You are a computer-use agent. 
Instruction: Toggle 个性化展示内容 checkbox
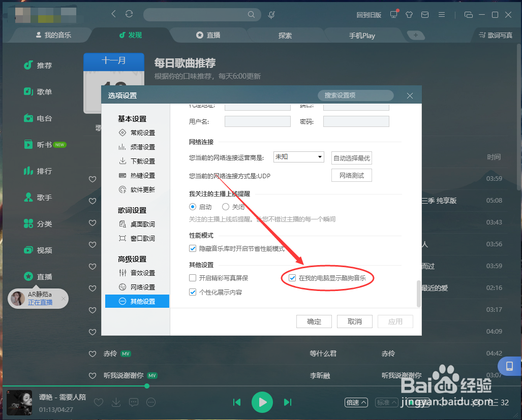pos(193,293)
